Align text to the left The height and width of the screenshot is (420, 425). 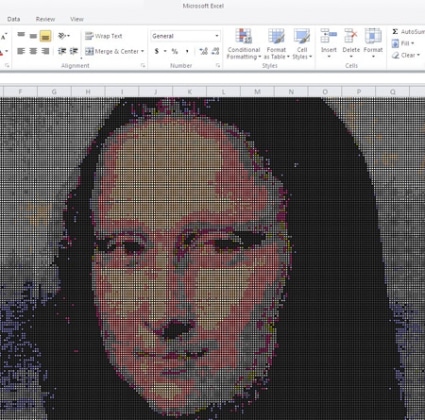click(x=21, y=51)
